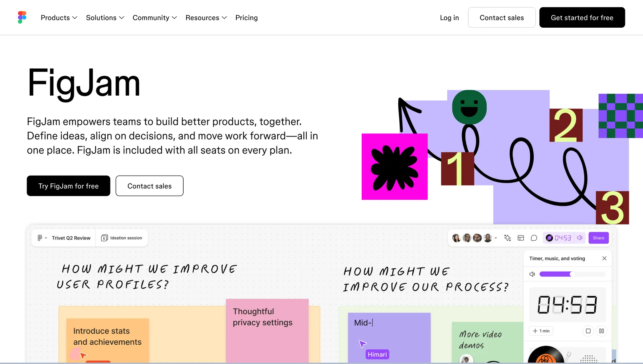Click the Mid- purple sticky note text
The image size is (643, 364).
point(363,323)
